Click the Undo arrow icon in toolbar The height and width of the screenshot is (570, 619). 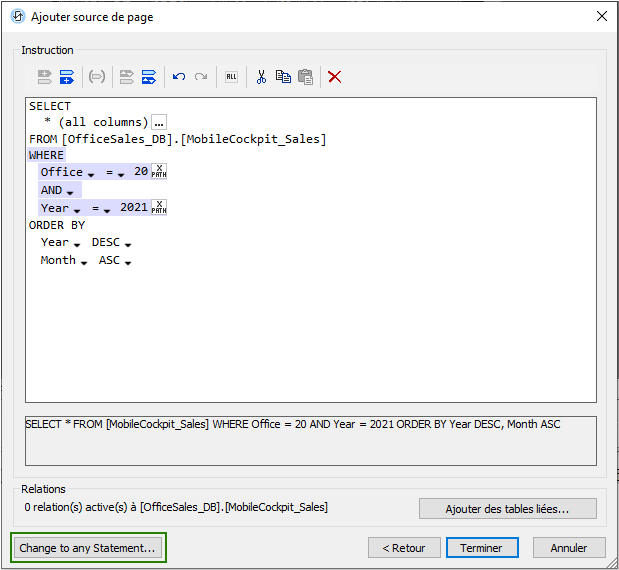coord(179,77)
